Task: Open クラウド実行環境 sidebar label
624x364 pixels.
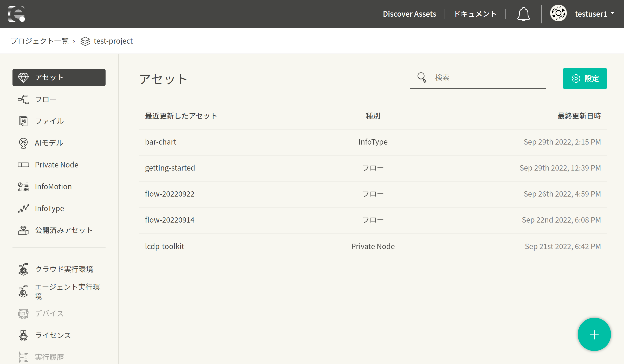Action: tap(64, 269)
